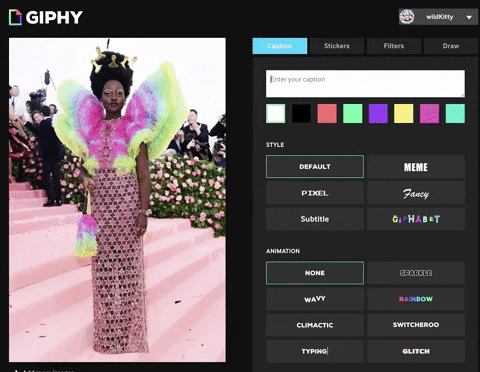Open the wildKitty avatar profile picture
Image resolution: width=480 pixels, height=372 pixels.
[x=407, y=17]
